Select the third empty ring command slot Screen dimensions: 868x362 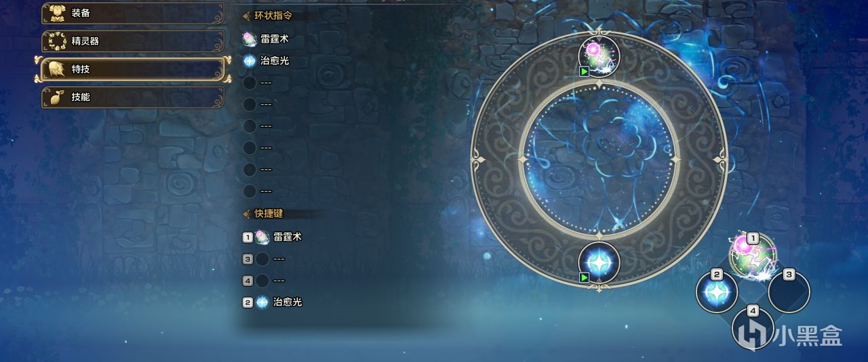coord(250,126)
